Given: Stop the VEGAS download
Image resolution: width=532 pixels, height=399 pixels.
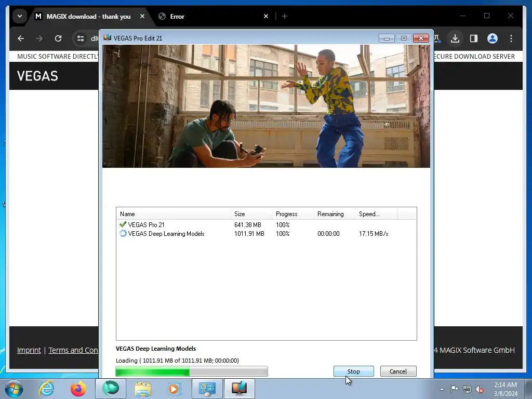Looking at the screenshot, I should (353, 371).
